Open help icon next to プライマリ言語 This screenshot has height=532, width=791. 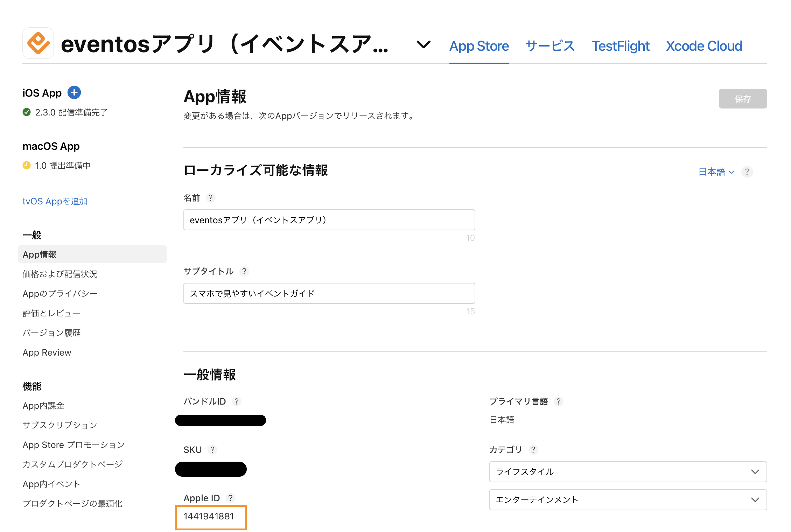point(559,401)
